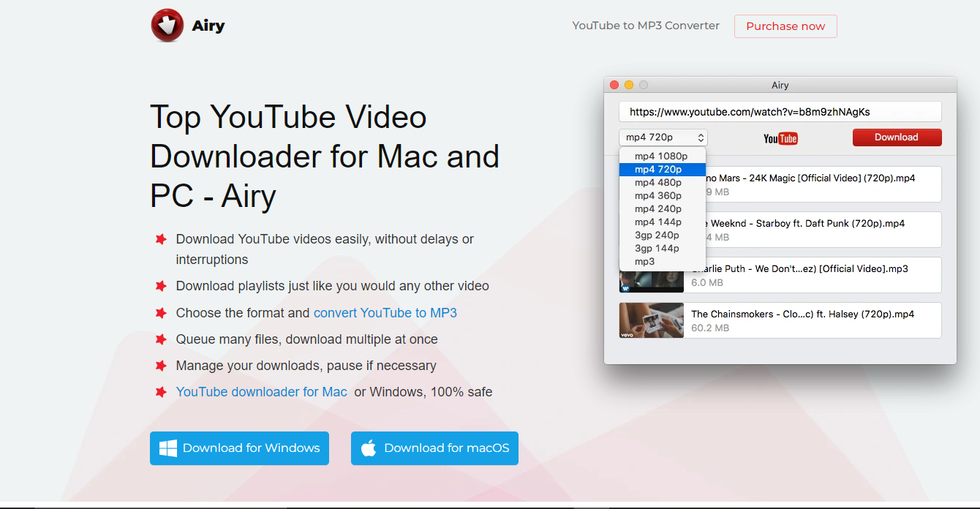The width and height of the screenshot is (980, 509).
Task: Click the Charlie Puth video thumbnail
Action: (651, 281)
